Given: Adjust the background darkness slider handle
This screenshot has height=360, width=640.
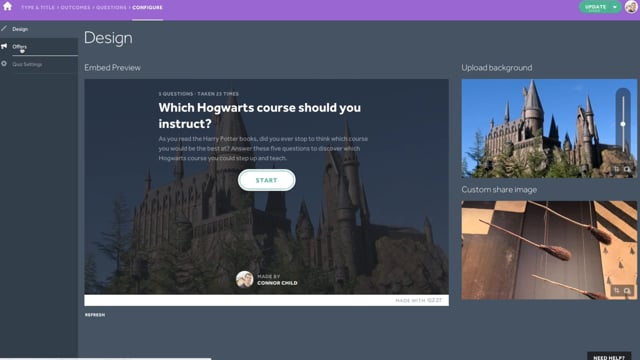Looking at the screenshot, I should point(623,124).
